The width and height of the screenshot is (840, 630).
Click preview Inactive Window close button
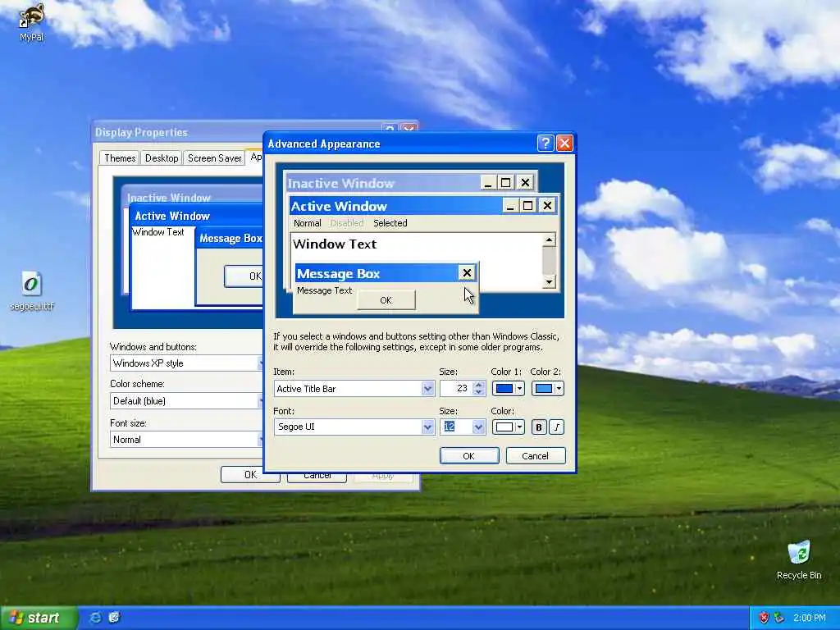(526, 183)
